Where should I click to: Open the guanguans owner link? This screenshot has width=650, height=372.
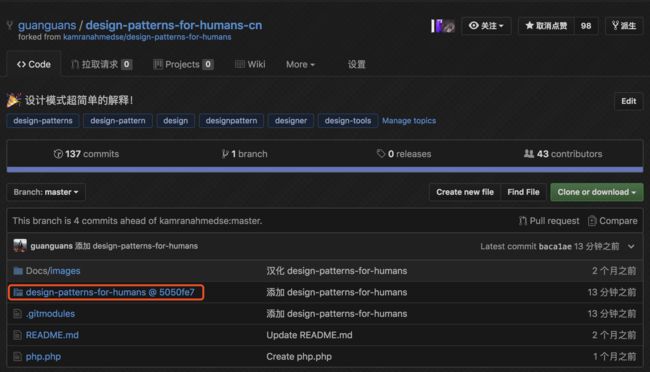(47, 25)
